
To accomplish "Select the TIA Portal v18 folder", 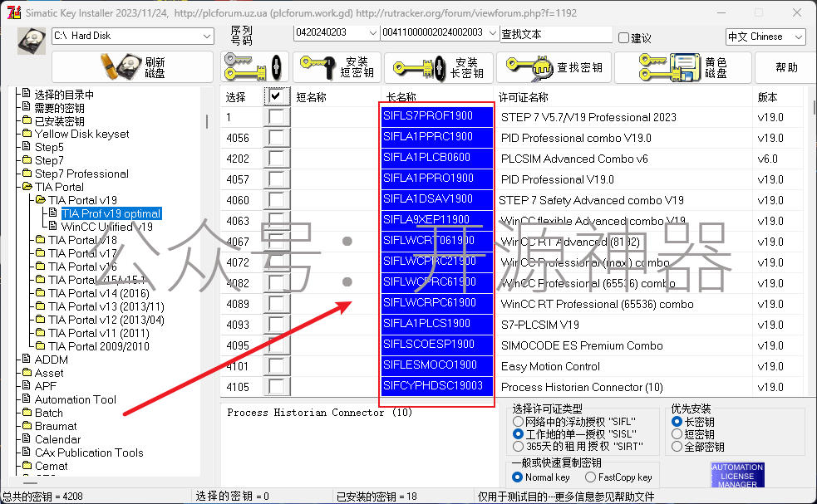I will point(82,240).
